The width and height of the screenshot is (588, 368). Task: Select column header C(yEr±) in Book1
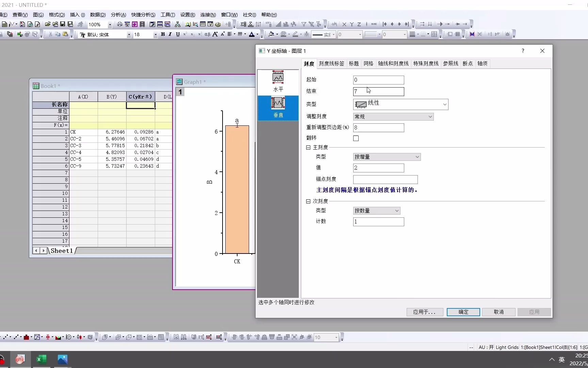click(141, 97)
